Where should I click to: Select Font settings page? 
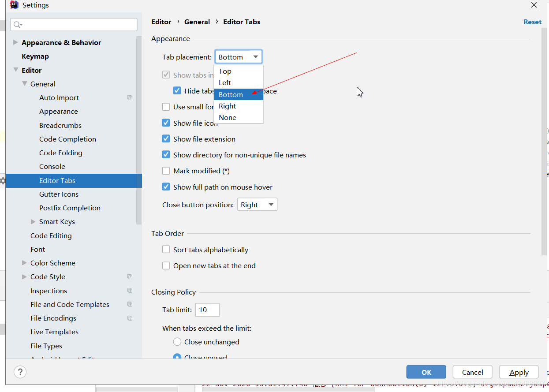(38, 249)
